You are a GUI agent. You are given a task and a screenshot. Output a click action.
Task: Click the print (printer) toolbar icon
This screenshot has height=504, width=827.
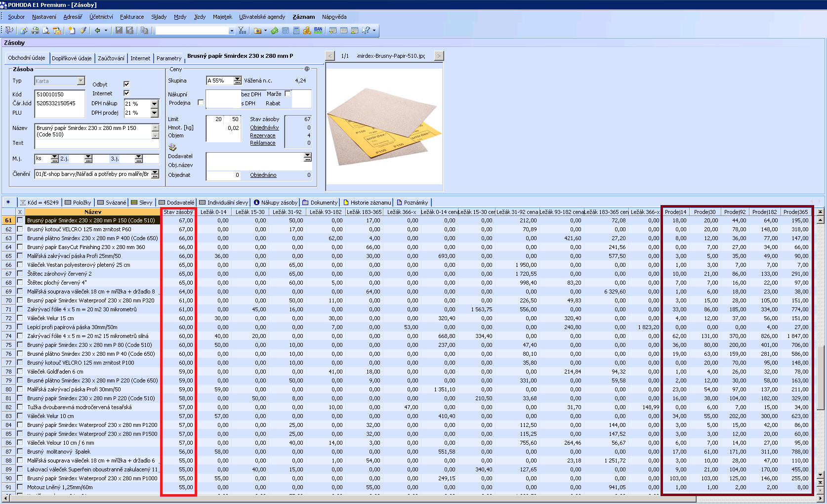coord(35,30)
